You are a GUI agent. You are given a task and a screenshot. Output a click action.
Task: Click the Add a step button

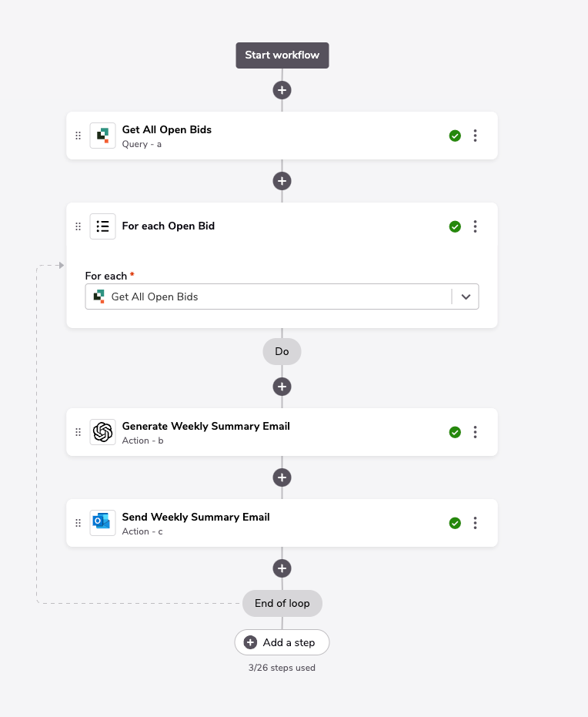pos(282,642)
